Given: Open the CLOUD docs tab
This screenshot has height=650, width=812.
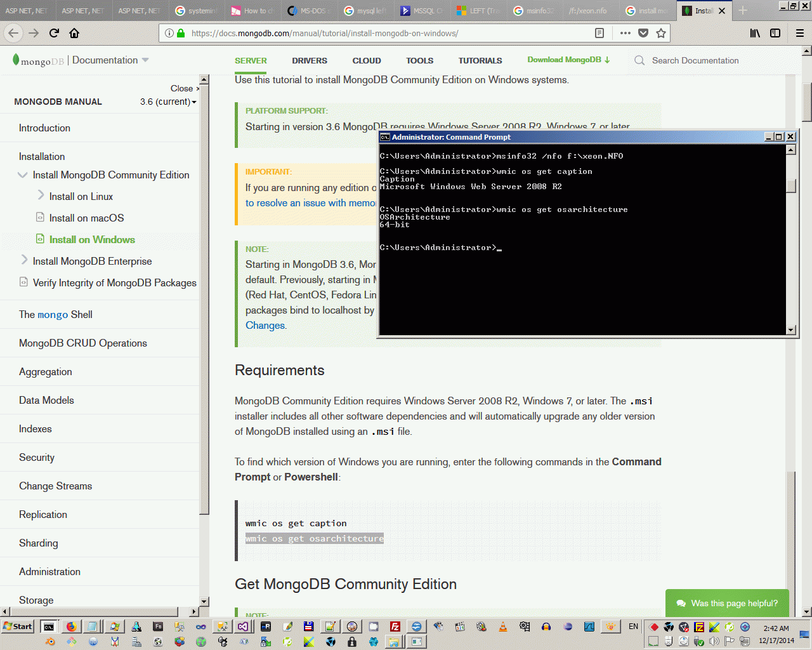Looking at the screenshot, I should [x=367, y=61].
